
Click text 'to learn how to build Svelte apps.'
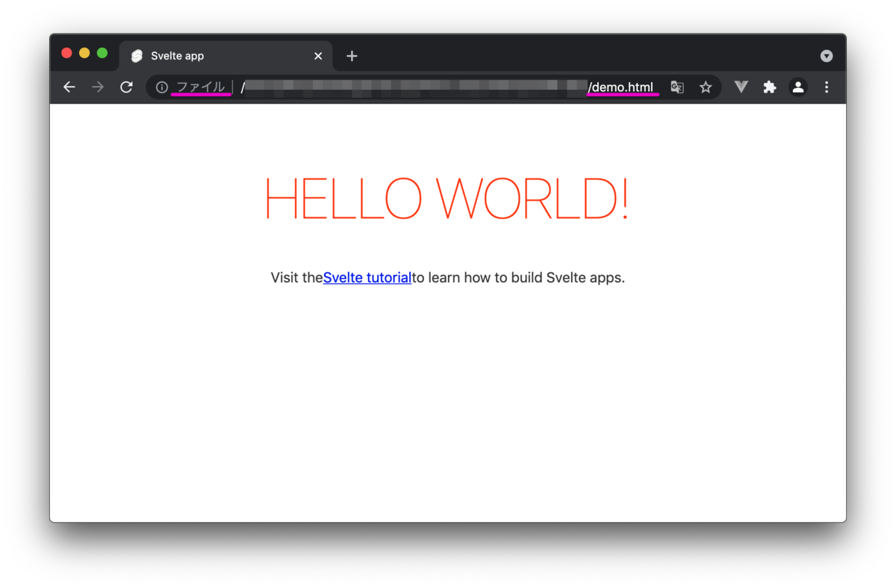518,278
